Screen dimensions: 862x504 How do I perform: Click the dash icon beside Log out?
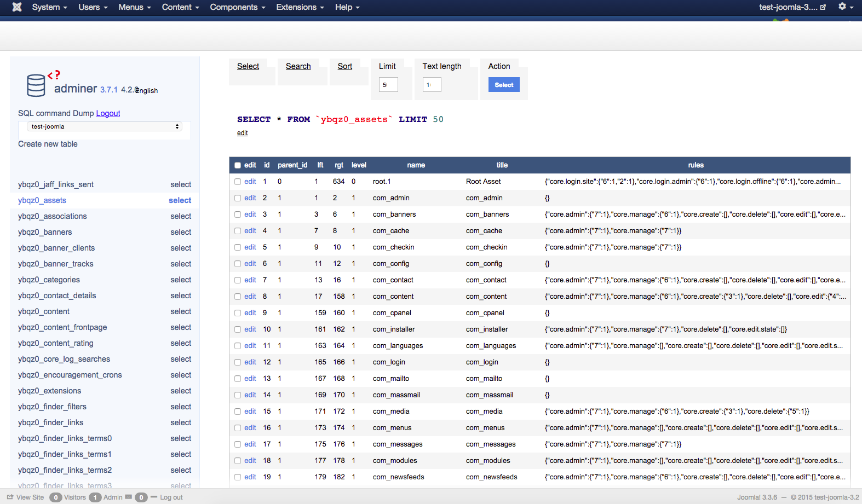click(x=154, y=497)
